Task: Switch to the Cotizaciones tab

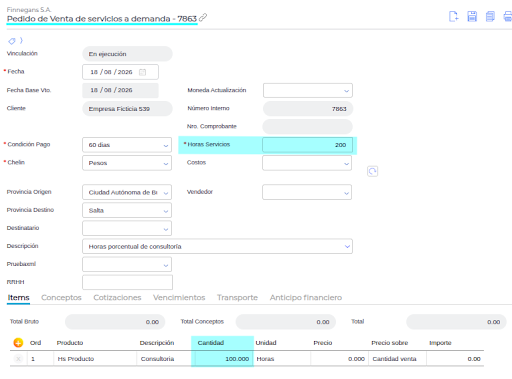Action: tap(117, 298)
